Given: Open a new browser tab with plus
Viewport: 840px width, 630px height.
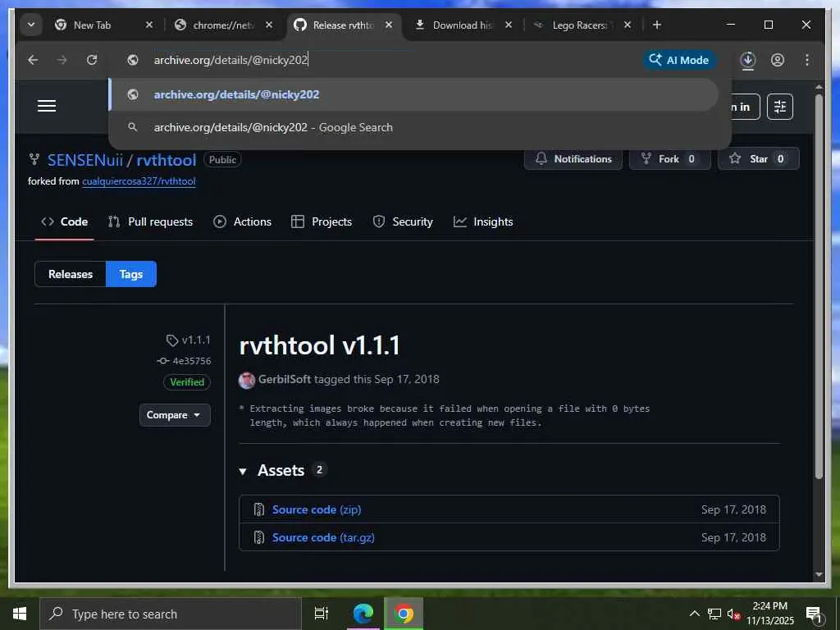Looking at the screenshot, I should pos(657,25).
